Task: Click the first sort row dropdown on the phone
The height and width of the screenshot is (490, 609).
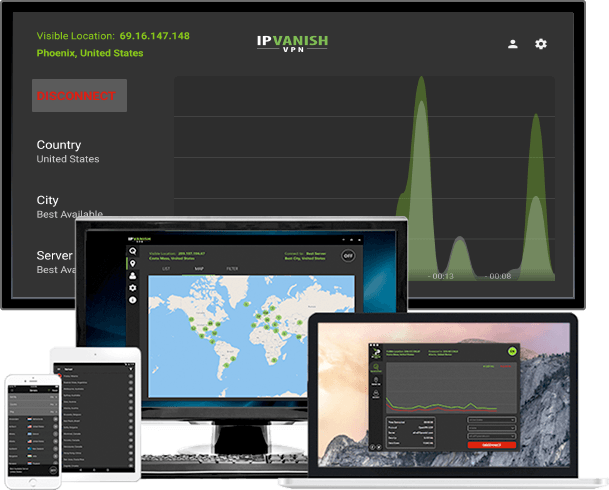Action: tap(33, 397)
